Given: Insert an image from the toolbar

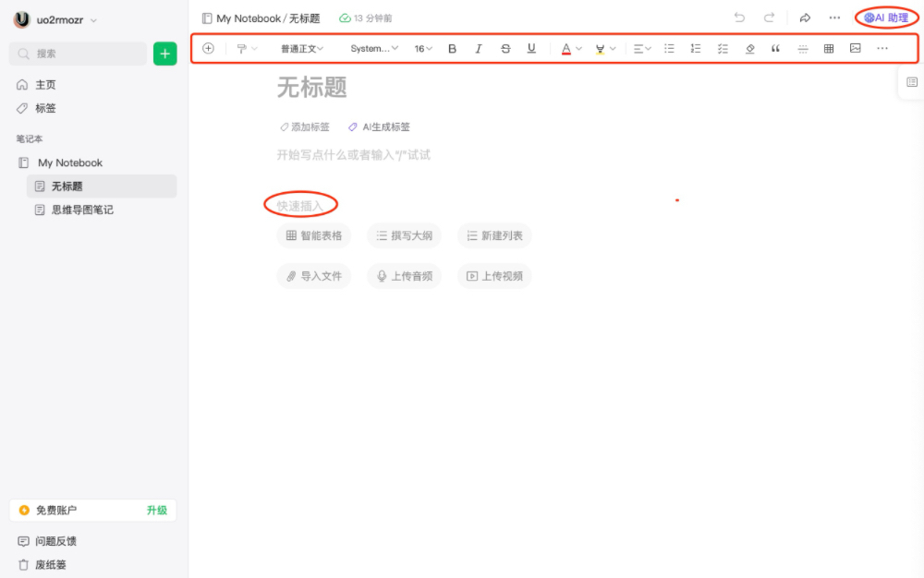Looking at the screenshot, I should tap(855, 48).
